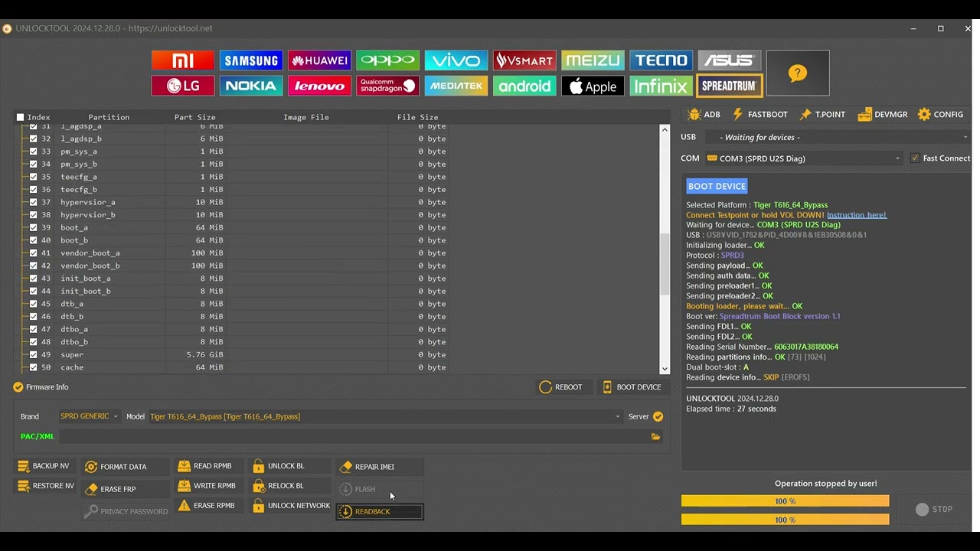The height and width of the screenshot is (551, 980).
Task: Select the Nokia brand logo
Action: (x=251, y=86)
